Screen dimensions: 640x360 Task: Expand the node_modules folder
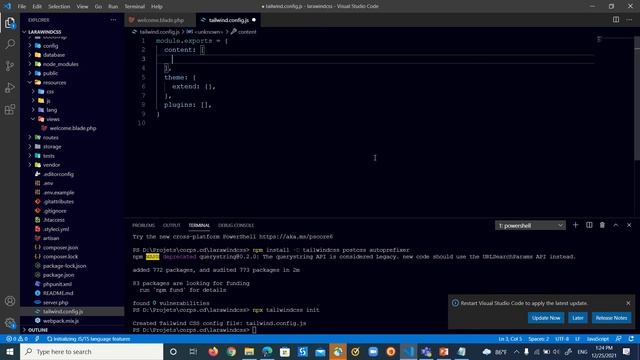tap(60, 64)
